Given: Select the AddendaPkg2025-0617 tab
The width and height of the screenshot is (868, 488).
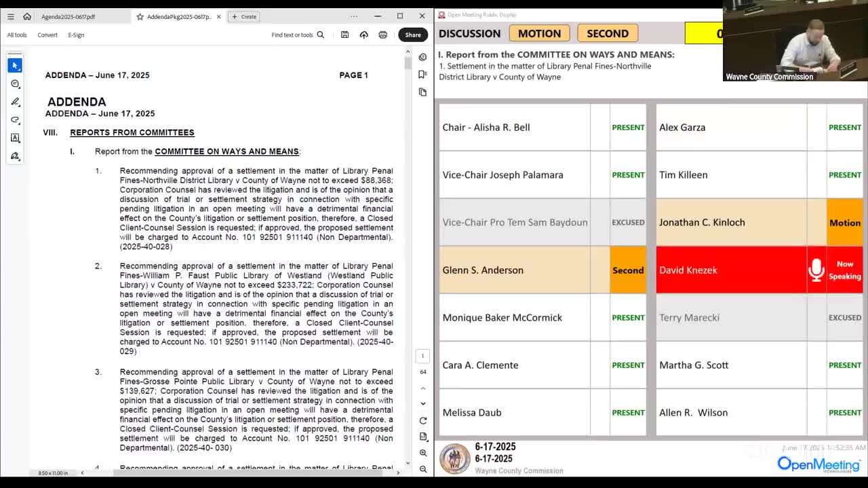Looking at the screenshot, I should pyautogui.click(x=178, y=16).
